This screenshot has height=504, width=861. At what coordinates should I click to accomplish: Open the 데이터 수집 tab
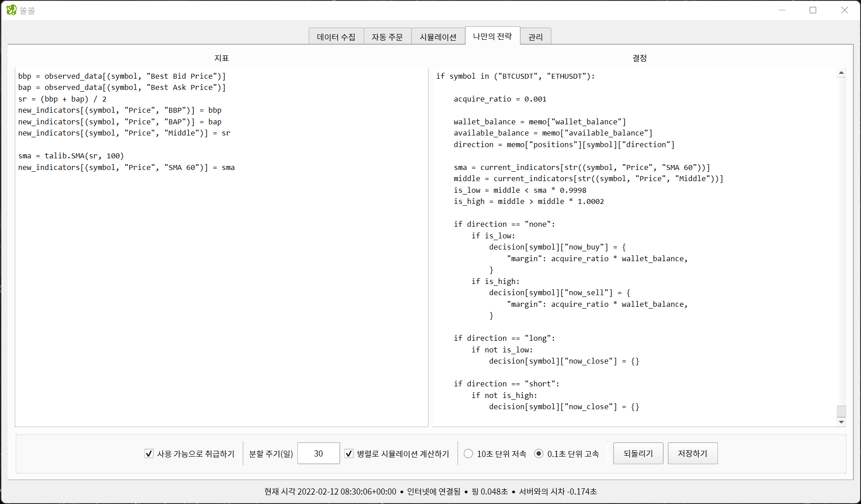click(336, 37)
